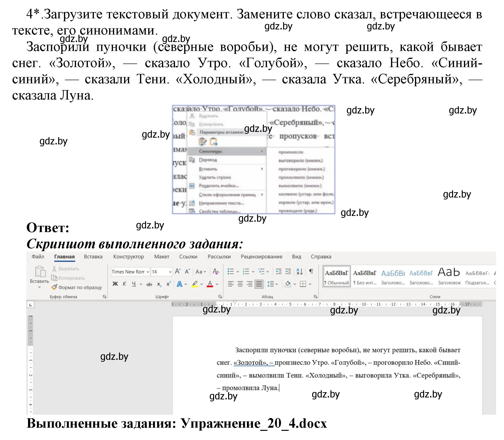
Task: Toggle underline Ч formatting
Action: [x=134, y=284]
